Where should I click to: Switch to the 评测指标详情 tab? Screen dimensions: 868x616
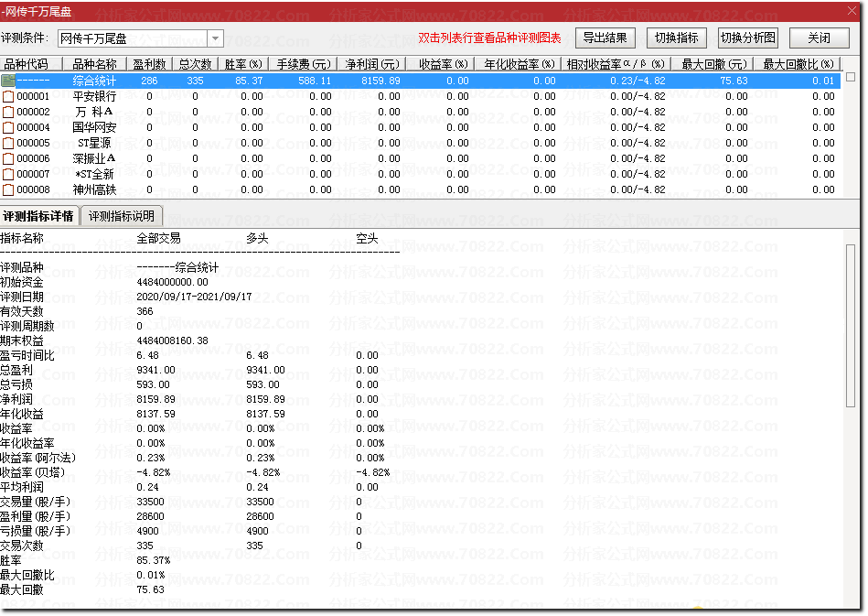click(38, 216)
